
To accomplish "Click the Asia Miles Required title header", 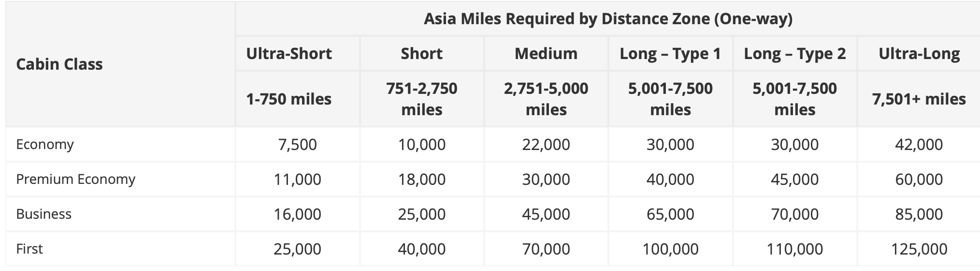I will pos(608,19).
